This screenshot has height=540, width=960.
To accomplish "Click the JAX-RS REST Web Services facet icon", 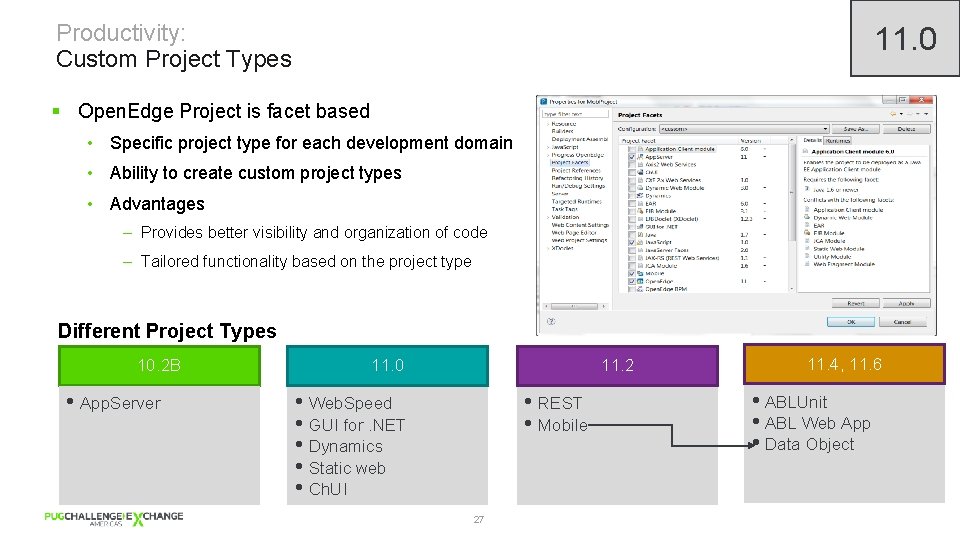I will [x=640, y=258].
